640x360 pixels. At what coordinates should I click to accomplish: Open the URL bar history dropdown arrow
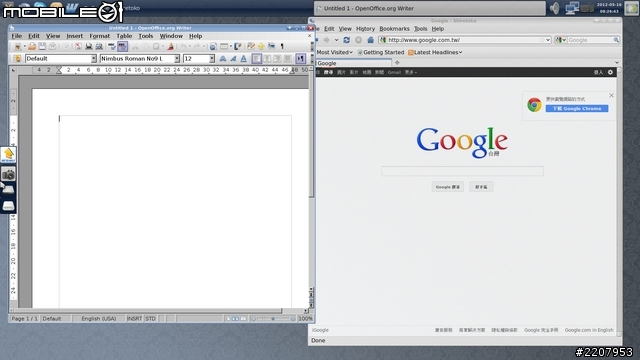(x=548, y=40)
